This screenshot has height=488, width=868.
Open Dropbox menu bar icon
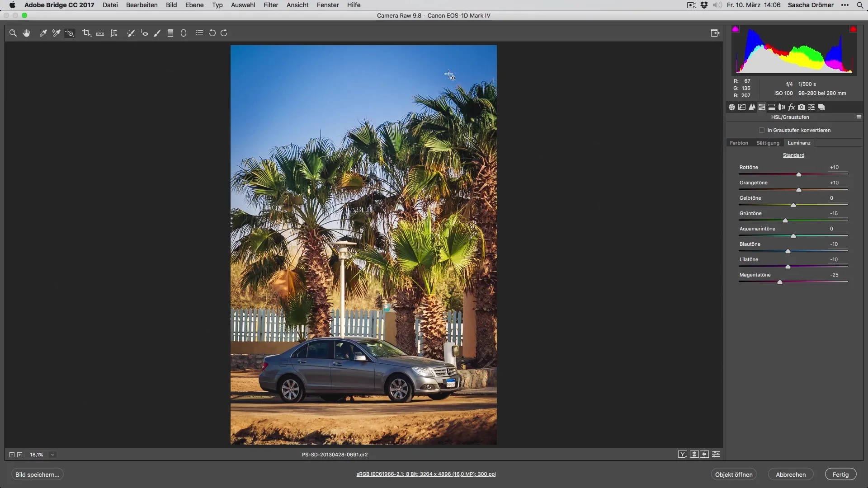[704, 5]
